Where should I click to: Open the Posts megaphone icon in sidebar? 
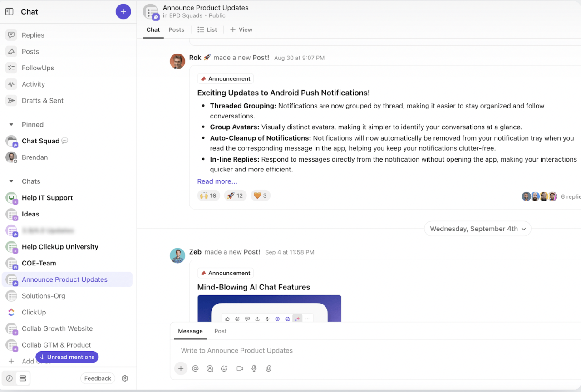(x=11, y=51)
